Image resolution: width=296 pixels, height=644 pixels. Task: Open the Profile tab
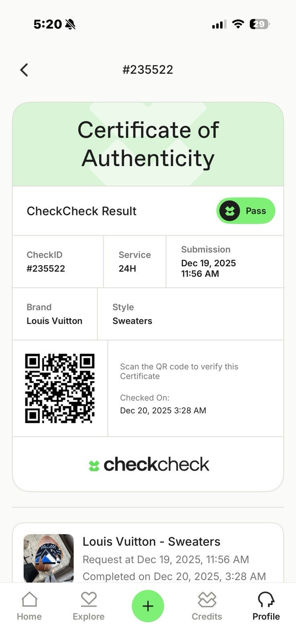pos(266,606)
